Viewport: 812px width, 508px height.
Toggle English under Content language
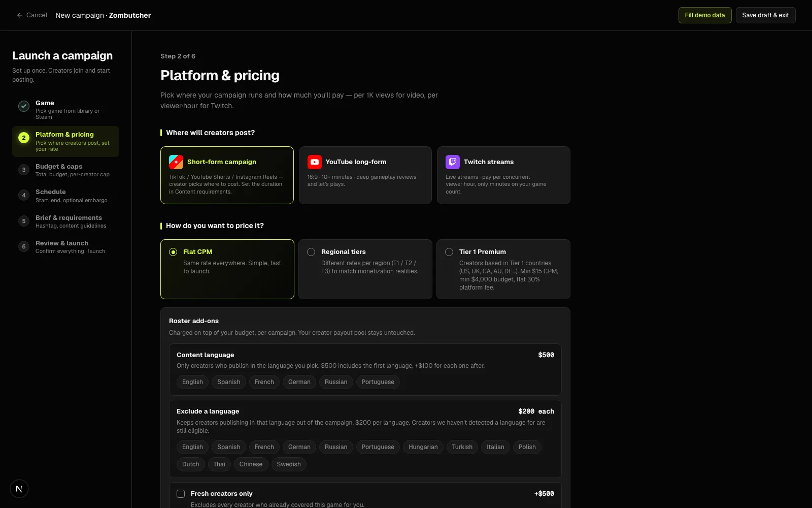pyautogui.click(x=192, y=382)
